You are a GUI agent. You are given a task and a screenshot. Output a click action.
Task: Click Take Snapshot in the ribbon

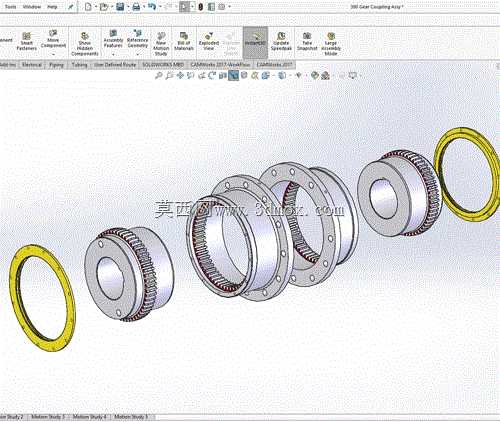pos(307,41)
